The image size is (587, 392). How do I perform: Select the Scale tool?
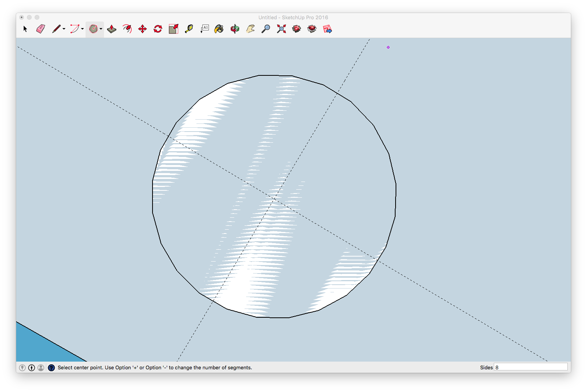173,29
